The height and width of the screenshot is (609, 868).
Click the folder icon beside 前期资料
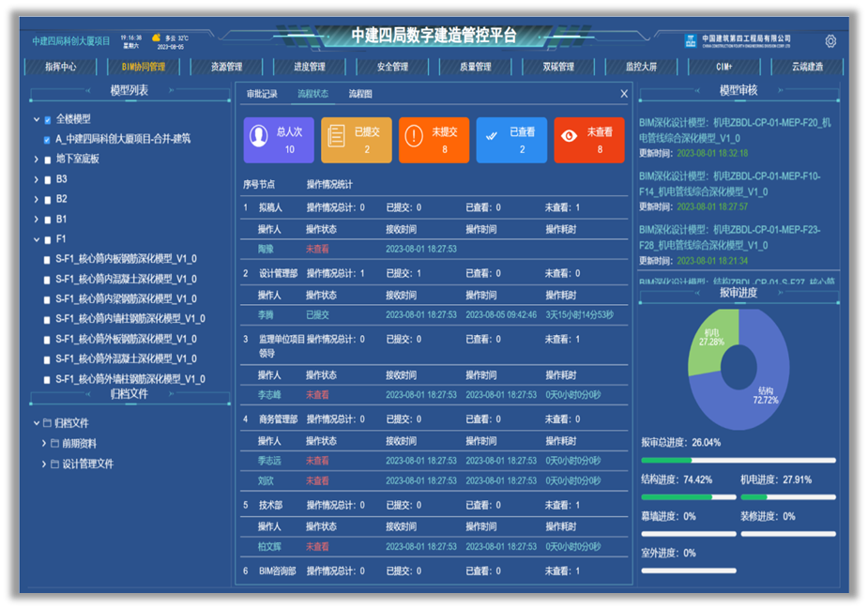pos(55,444)
